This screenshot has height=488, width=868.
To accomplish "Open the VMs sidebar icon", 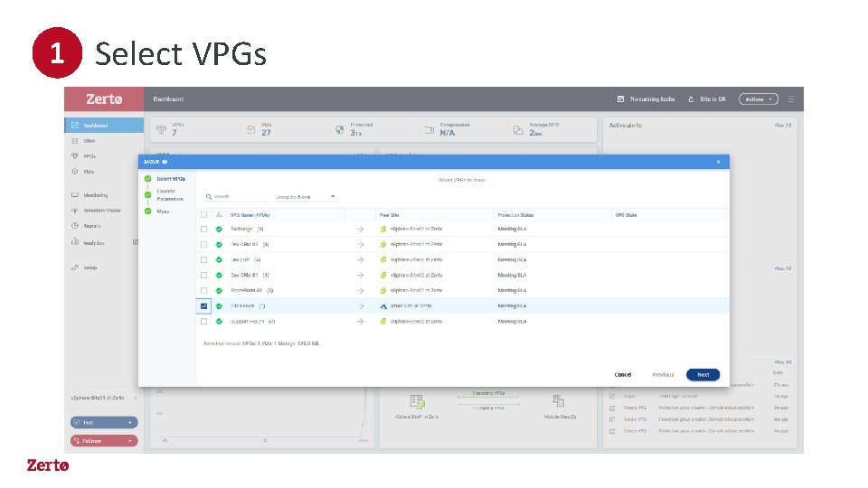I will coord(75,172).
